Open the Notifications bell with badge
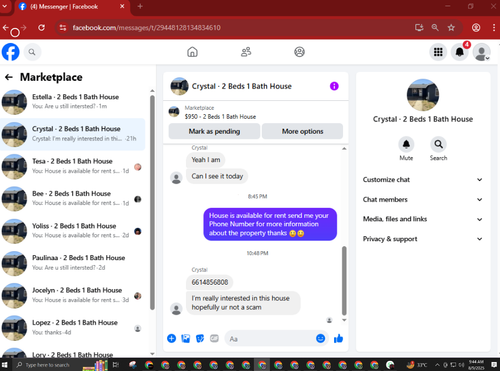 tap(460, 52)
